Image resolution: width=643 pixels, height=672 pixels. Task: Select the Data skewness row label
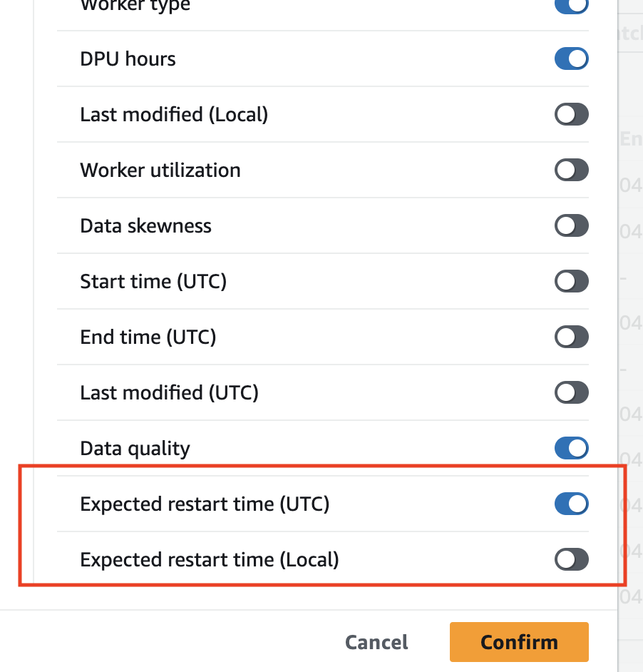click(145, 225)
